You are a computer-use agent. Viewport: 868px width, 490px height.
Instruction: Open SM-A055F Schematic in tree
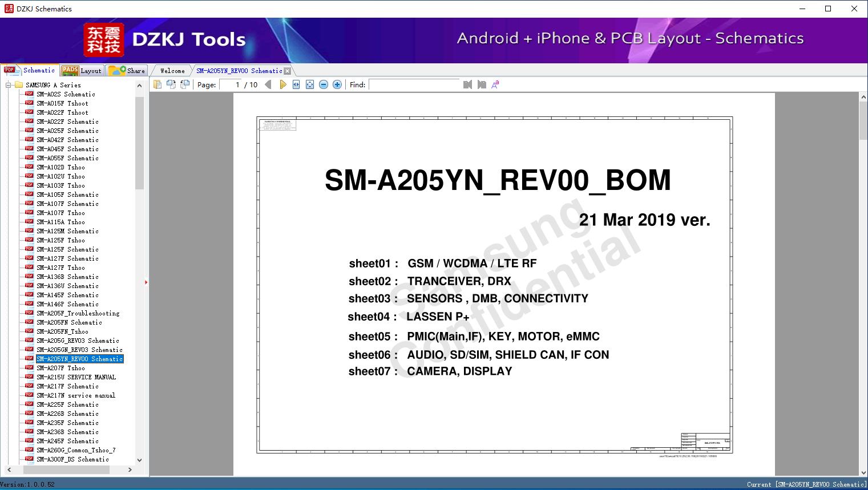68,158
